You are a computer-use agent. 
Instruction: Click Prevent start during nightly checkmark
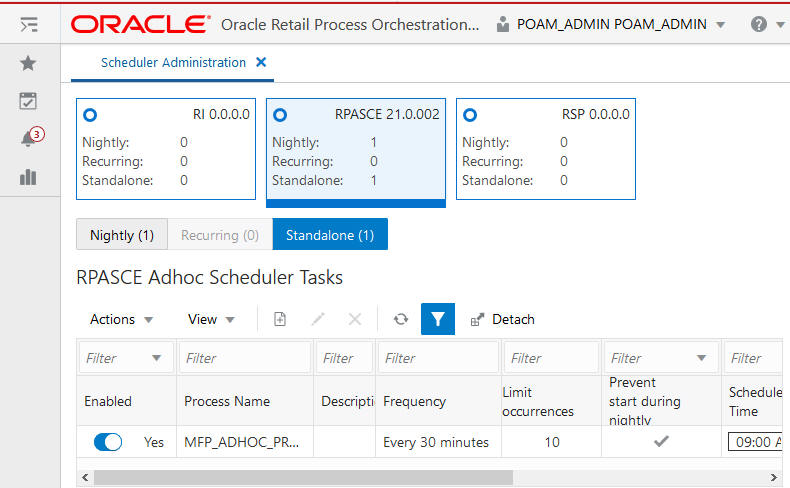click(661, 442)
